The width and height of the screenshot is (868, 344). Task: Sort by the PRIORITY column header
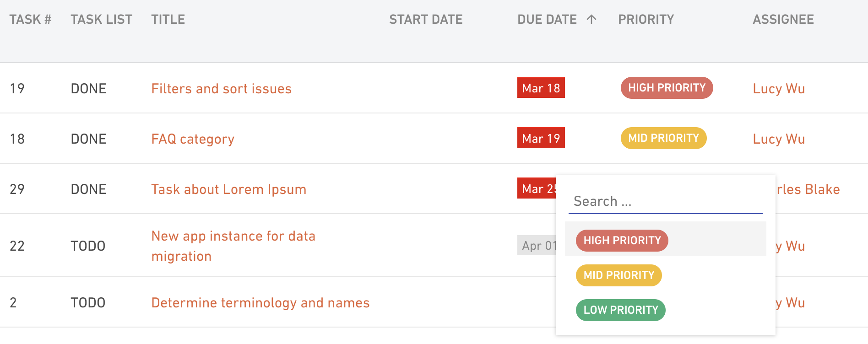(x=646, y=19)
